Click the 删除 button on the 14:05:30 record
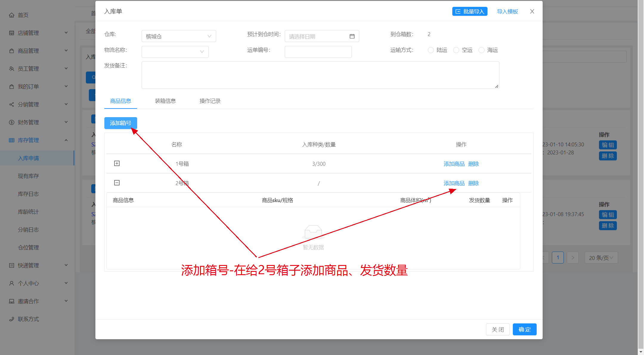Viewport: 644px width, 355px height. click(608, 156)
